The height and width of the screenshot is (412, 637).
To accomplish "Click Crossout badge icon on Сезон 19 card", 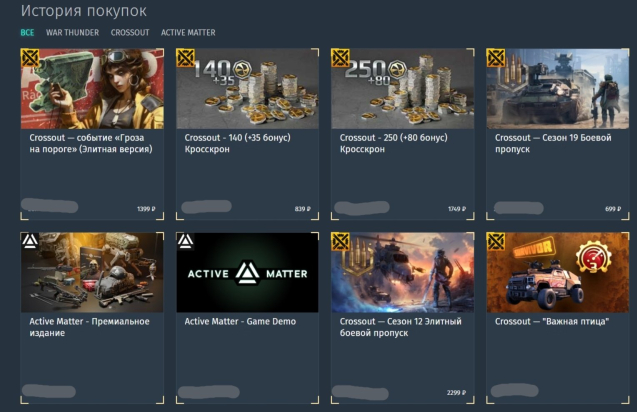I will pyautogui.click(x=496, y=58).
